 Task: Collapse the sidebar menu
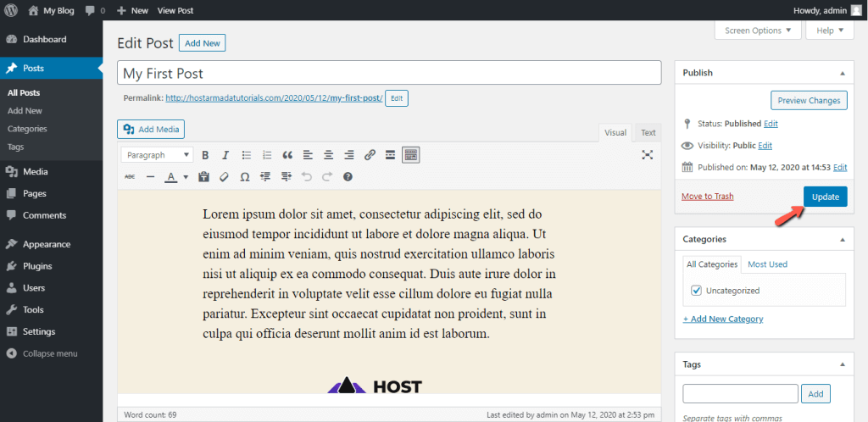51,353
